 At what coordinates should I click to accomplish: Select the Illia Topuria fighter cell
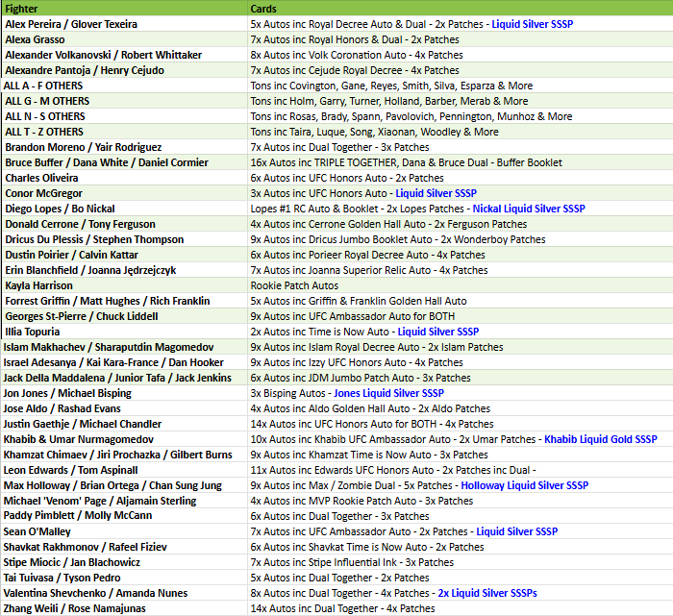[36, 332]
